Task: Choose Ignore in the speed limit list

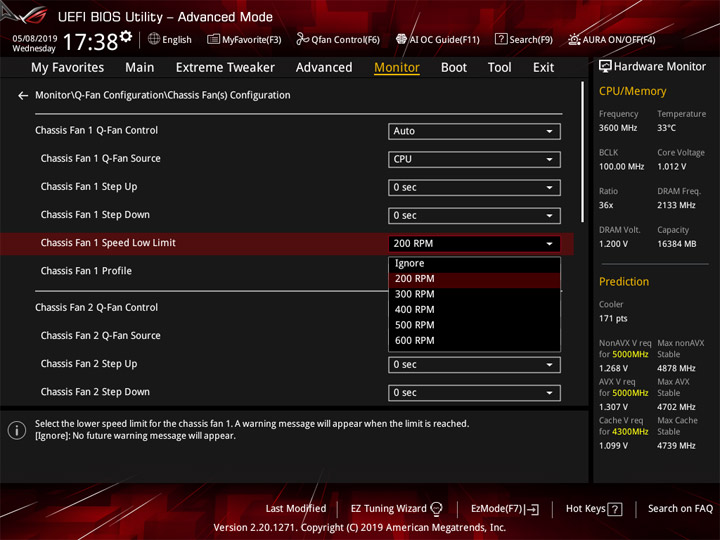Action: pos(474,264)
